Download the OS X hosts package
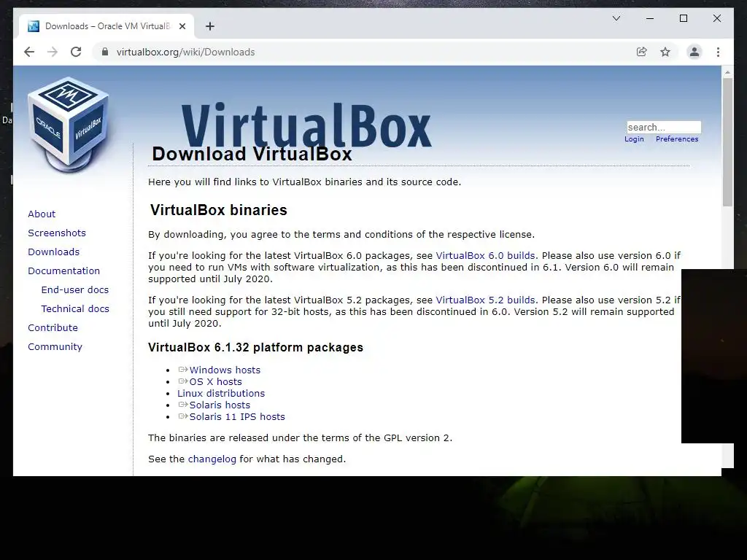Image resolution: width=747 pixels, height=560 pixels. tap(215, 382)
